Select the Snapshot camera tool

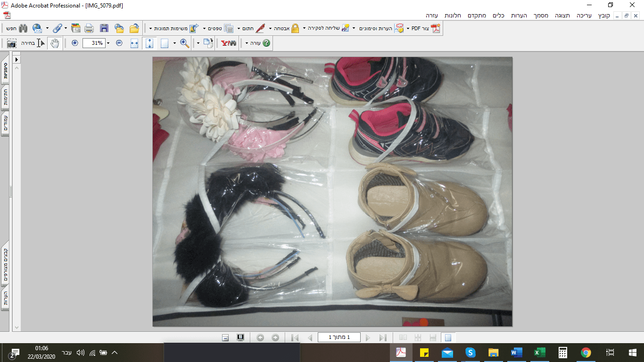(12, 43)
